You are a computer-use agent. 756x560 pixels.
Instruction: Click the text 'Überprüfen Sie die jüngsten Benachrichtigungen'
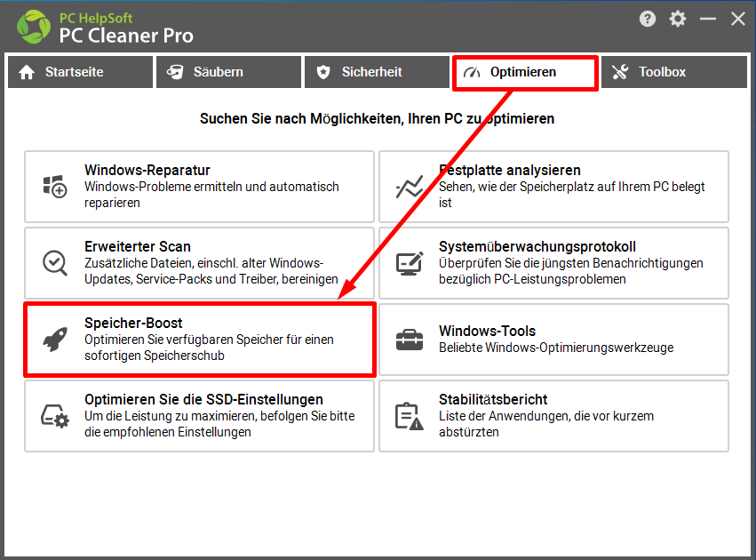coord(571,263)
